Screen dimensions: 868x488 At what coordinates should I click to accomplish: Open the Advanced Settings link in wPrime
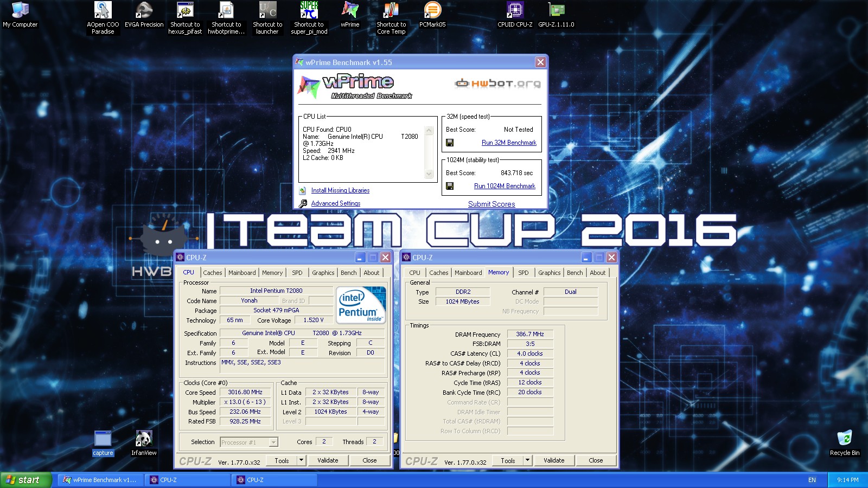(335, 203)
